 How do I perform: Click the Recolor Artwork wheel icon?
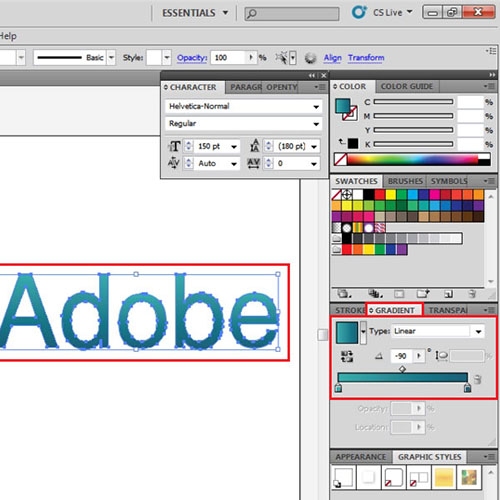[310, 58]
